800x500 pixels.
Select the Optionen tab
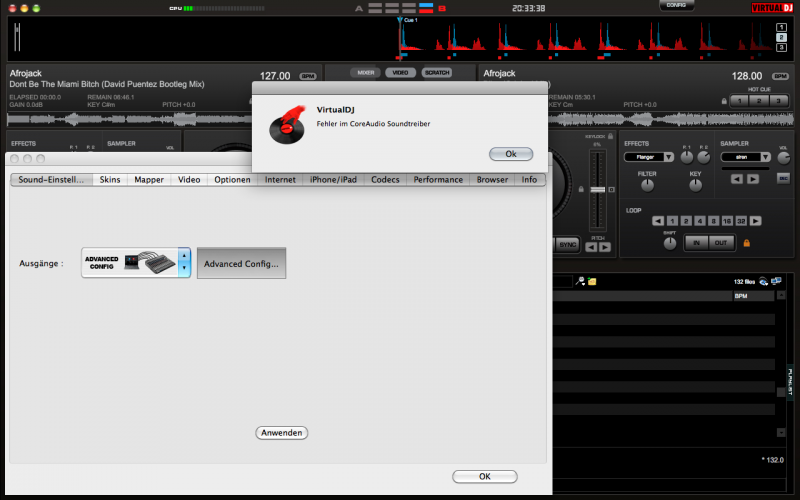pos(232,180)
